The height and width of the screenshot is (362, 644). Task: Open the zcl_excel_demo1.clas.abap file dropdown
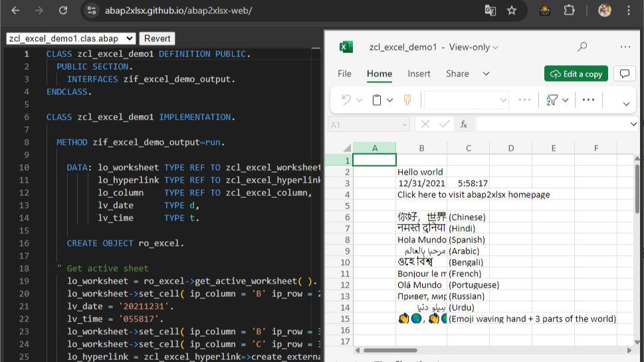click(x=70, y=39)
